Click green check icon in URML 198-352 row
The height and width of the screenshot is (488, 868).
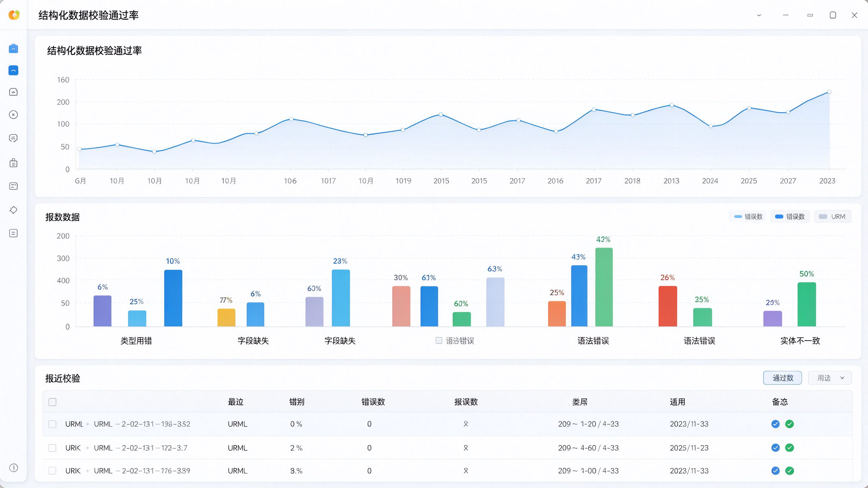[789, 424]
